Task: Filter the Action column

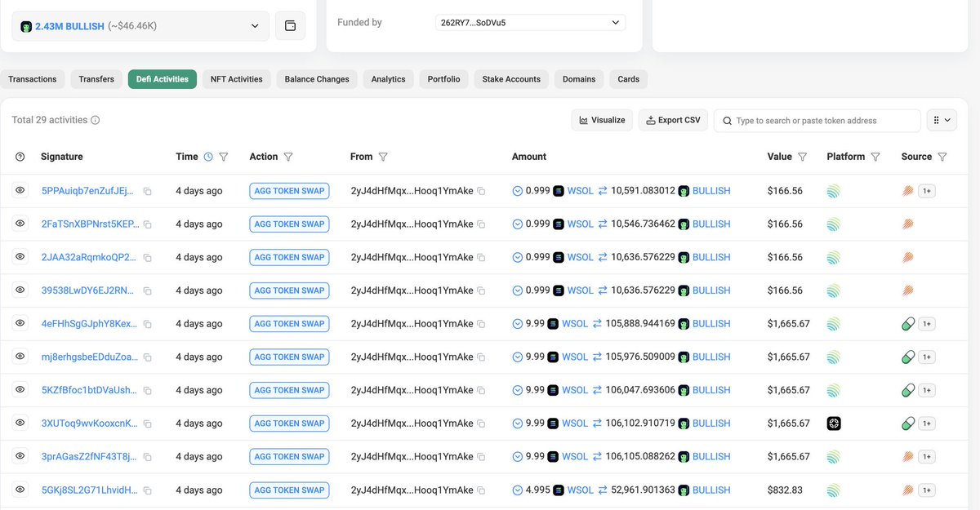Action: (288, 157)
